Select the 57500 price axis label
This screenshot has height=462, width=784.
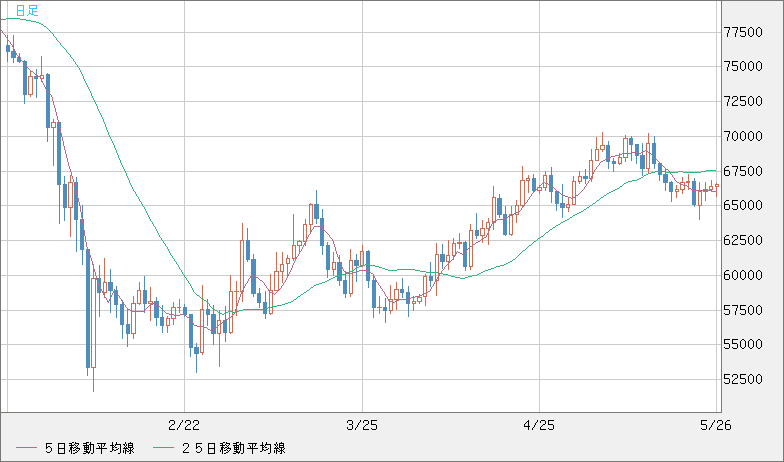coord(744,310)
